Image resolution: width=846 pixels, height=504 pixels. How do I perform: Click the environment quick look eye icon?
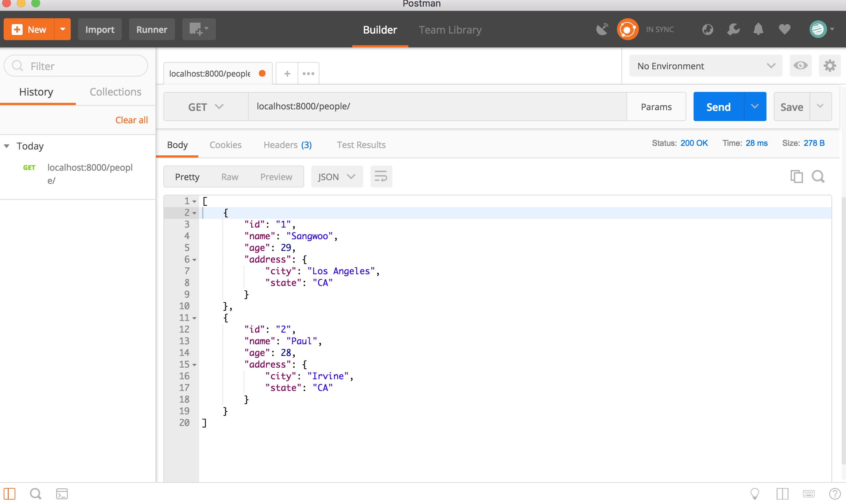pos(800,66)
